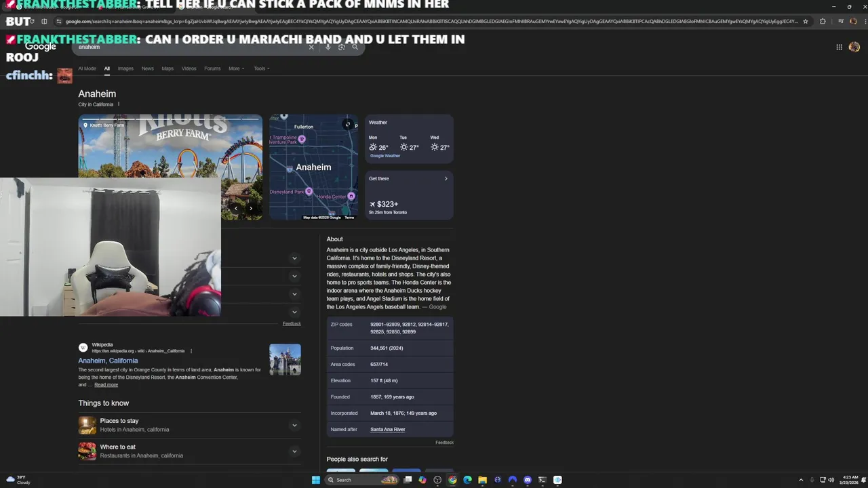Click Feedback under the collapsed questions
Screen dimensions: 868x488
click(292, 324)
